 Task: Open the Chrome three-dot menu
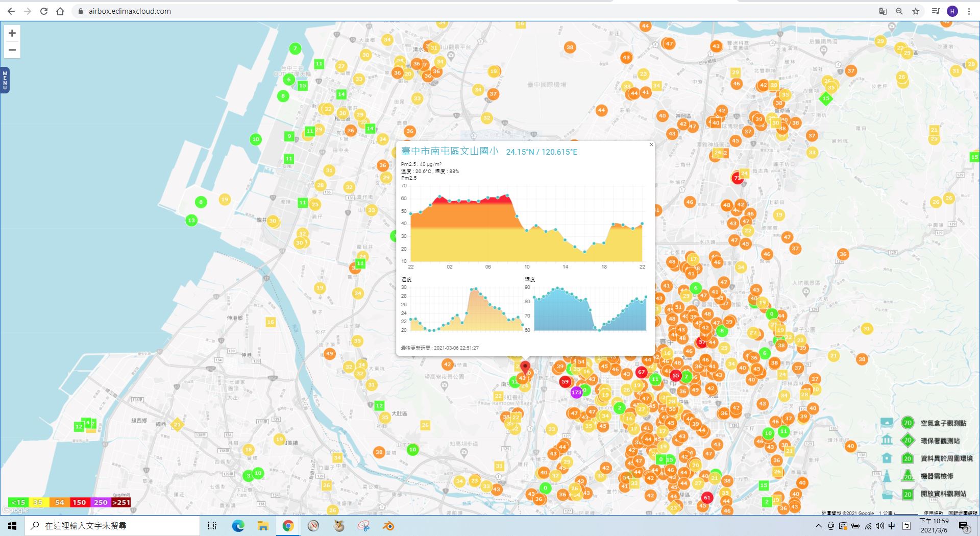pyautogui.click(x=969, y=11)
